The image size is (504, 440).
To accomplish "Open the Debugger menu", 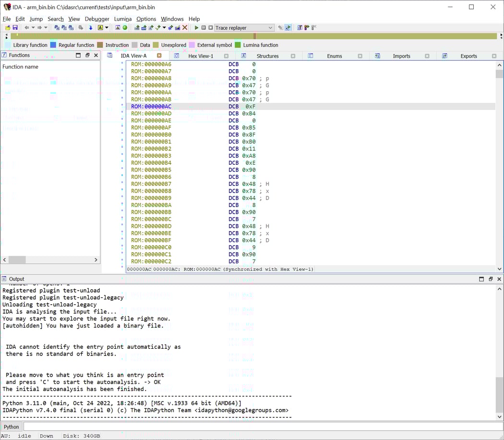I will pos(97,19).
